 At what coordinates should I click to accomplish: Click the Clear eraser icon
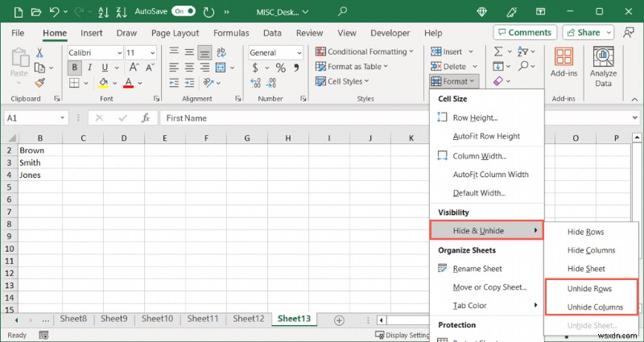click(x=497, y=81)
